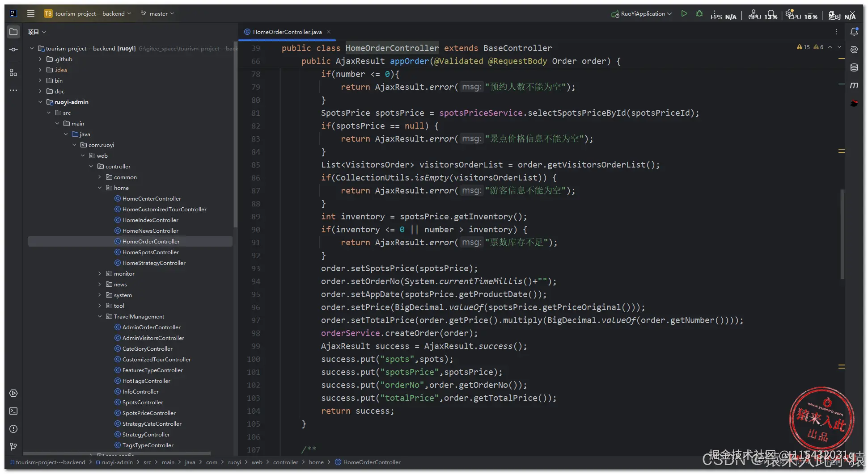Expand the common package
The width and height of the screenshot is (868, 474).
click(x=100, y=177)
